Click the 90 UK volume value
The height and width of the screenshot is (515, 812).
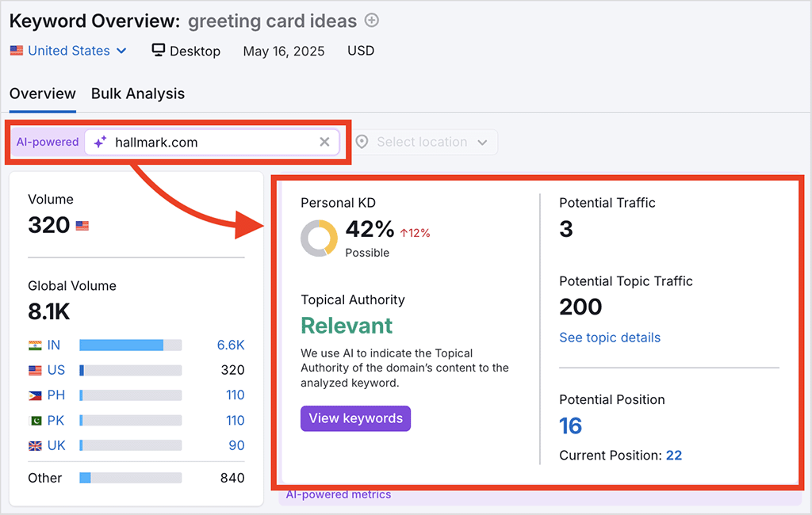pos(236,445)
